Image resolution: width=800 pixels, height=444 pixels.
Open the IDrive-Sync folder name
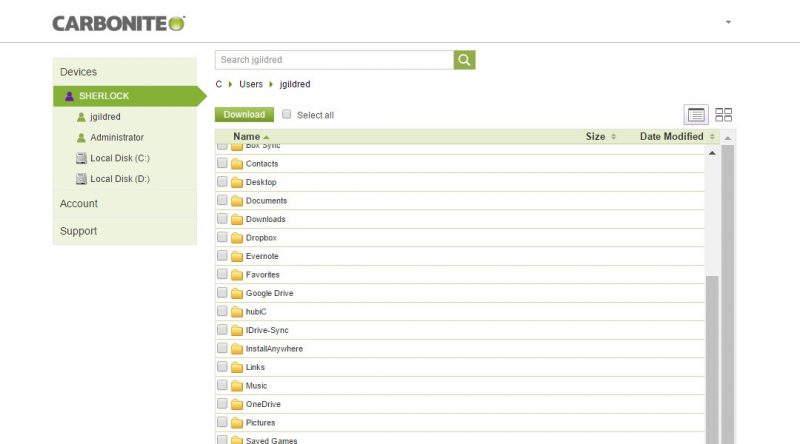point(267,330)
